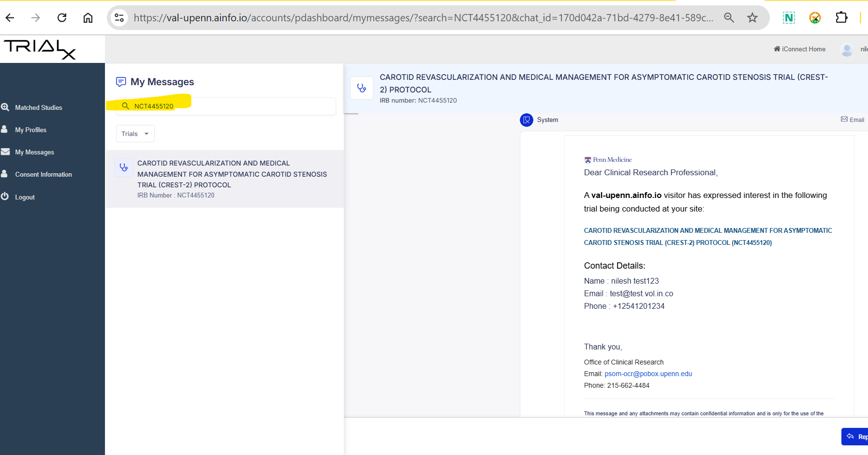The image size is (868, 455).
Task: Click the green N extension icon
Action: click(789, 18)
